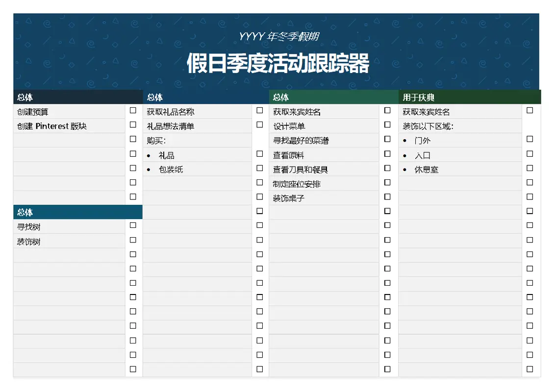Select the 购买: cell
The height and width of the screenshot is (392, 555).
(x=198, y=141)
